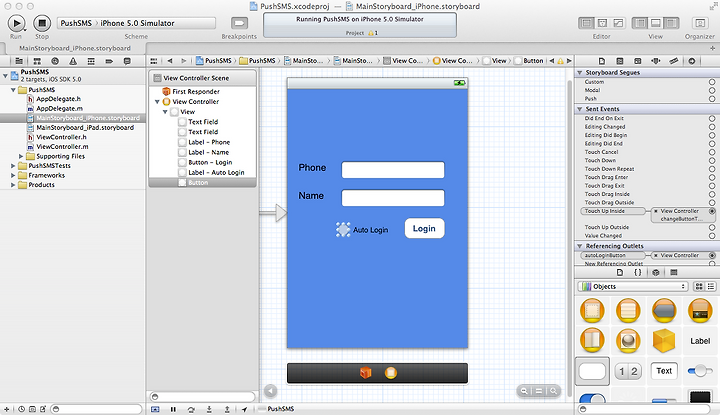Open the Identity inspector tab
The image size is (720, 415).
pos(637,61)
